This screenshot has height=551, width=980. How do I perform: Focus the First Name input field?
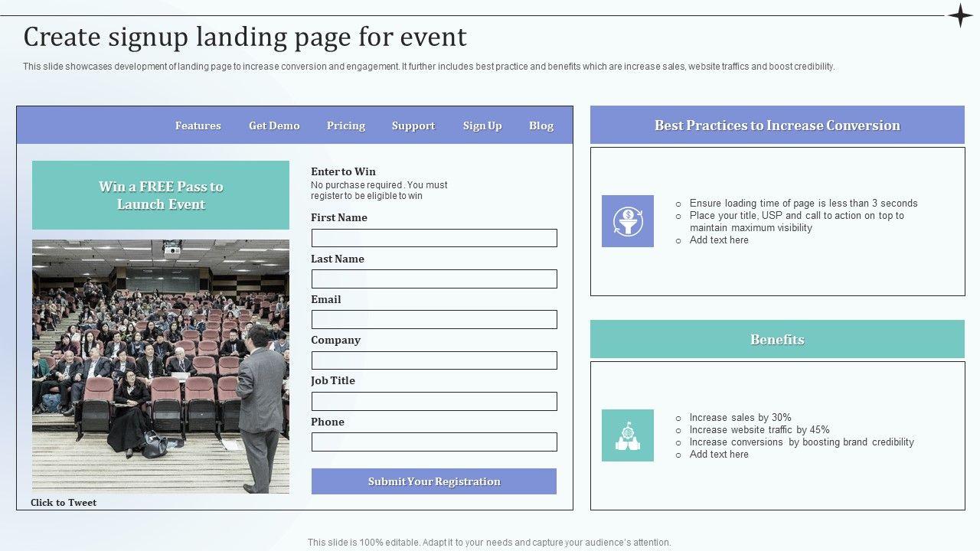click(x=434, y=238)
